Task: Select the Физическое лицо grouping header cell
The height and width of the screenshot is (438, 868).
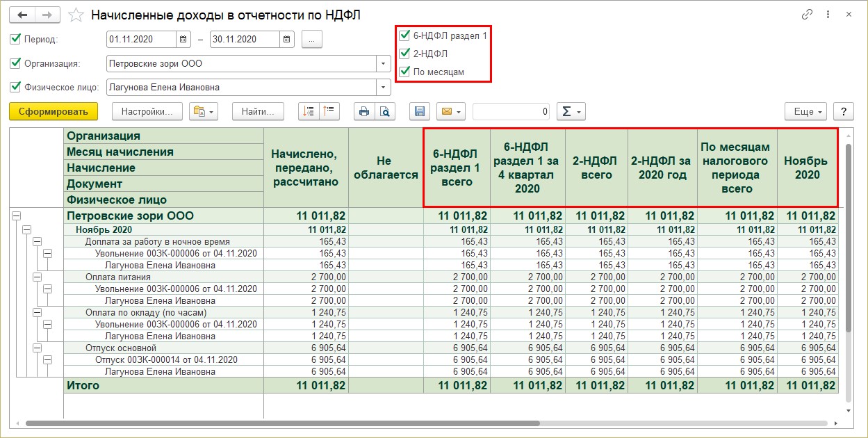Action: 163,200
